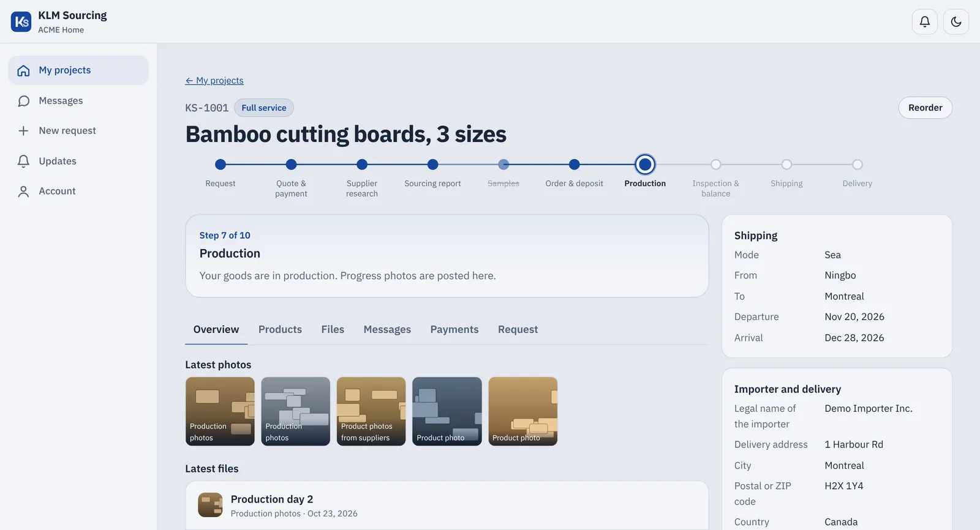Click the New request plus icon
This screenshot has width=980, height=530.
tap(23, 131)
